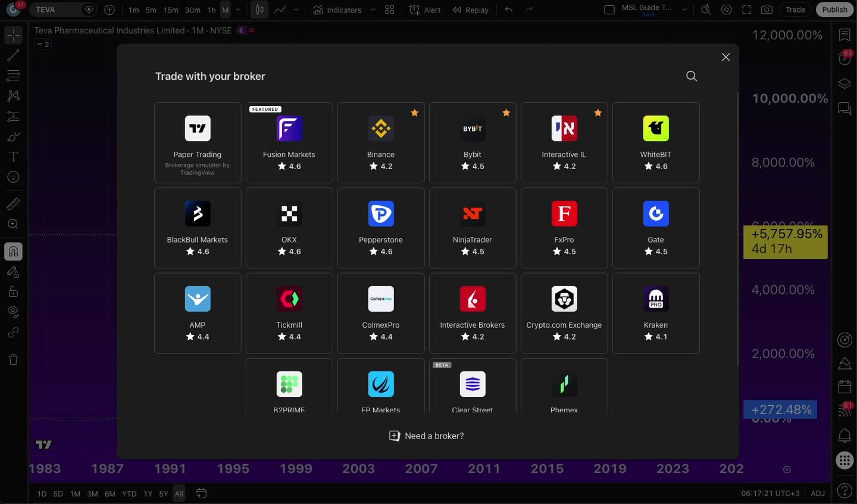
Task: Publish the chart idea
Action: click(x=834, y=10)
